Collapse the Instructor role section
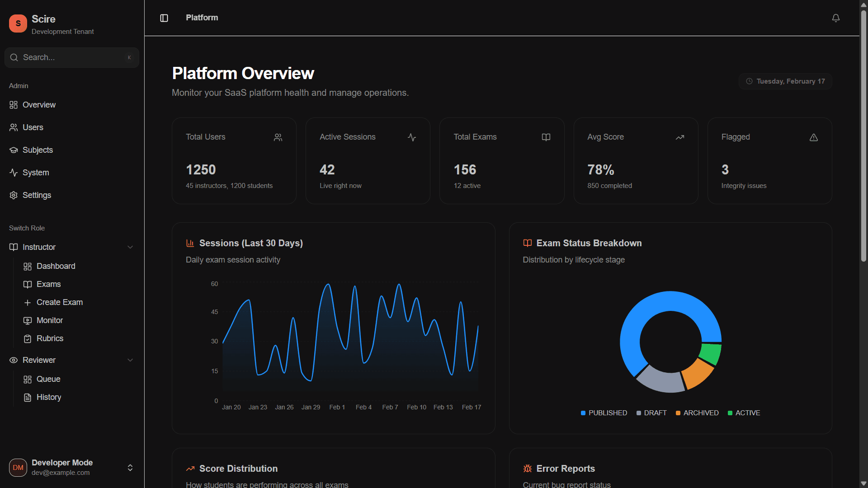This screenshot has height=488, width=868. click(130, 247)
